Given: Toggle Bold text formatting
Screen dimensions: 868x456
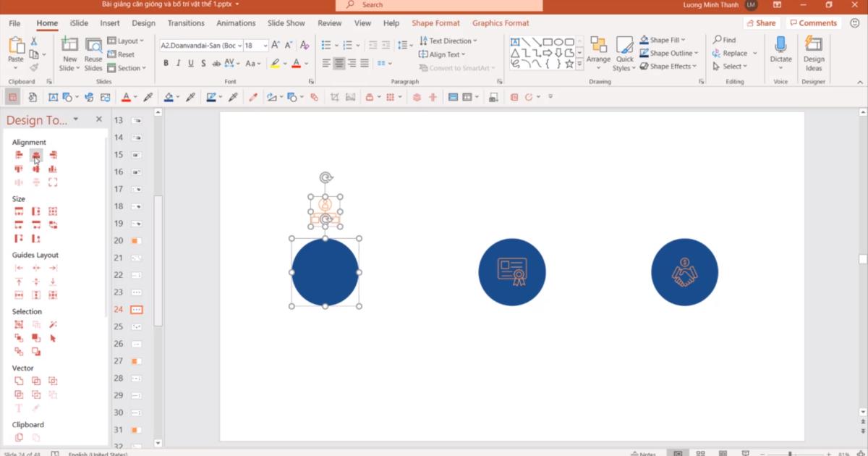Looking at the screenshot, I should (166, 64).
